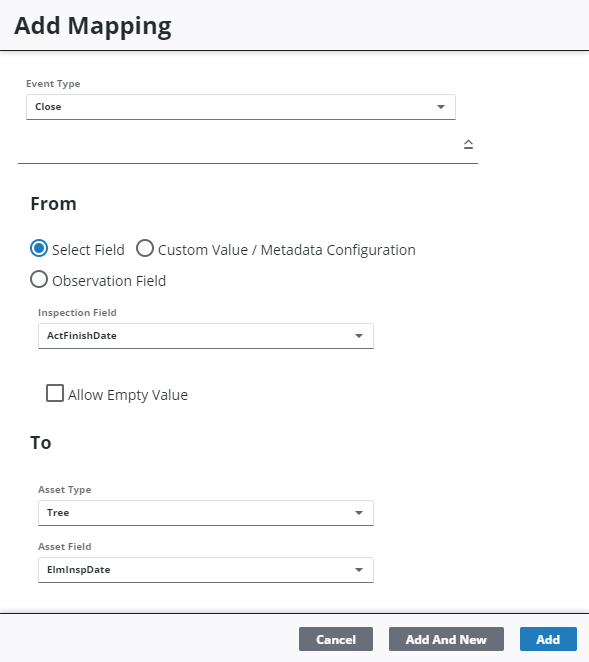
Task: Select the Observation Field radio button
Action: click(x=39, y=279)
